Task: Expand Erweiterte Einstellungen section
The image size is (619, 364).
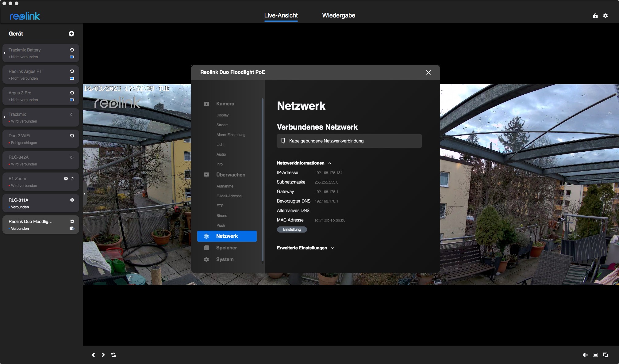Action: [332, 248]
